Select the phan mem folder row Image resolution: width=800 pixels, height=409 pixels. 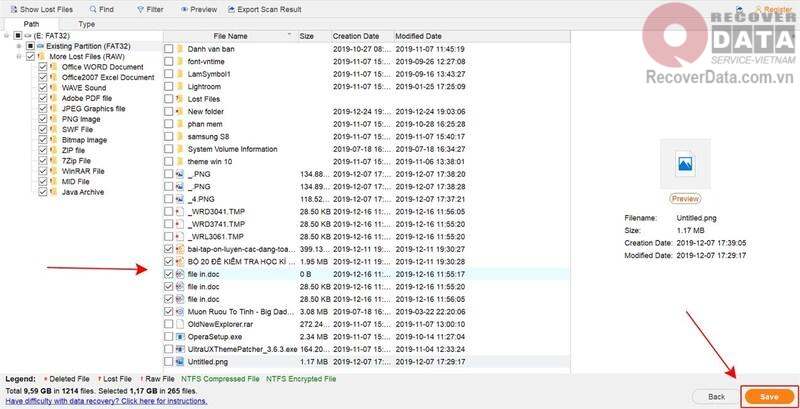point(366,124)
